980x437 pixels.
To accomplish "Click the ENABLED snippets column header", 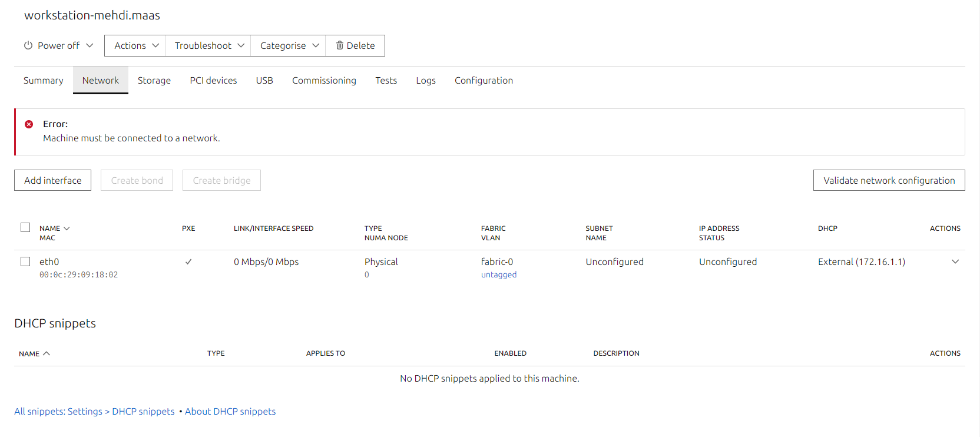I will point(511,353).
